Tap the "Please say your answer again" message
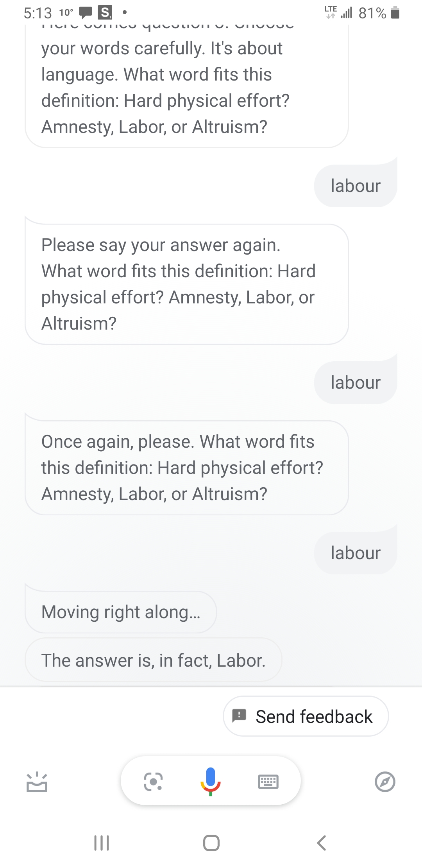The width and height of the screenshot is (422, 868). (186, 284)
